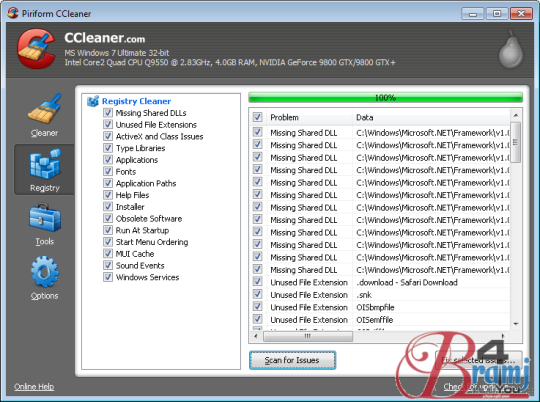
Task: Select the 'OISemffile' data cell
Action: [374, 320]
